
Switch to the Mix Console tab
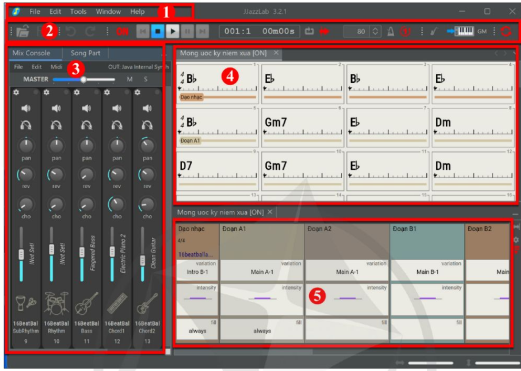pos(31,53)
